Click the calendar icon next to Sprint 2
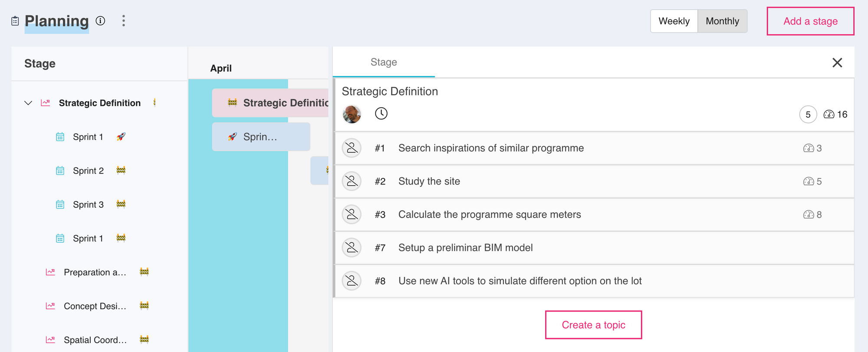Image resolution: width=868 pixels, height=352 pixels. (60, 171)
